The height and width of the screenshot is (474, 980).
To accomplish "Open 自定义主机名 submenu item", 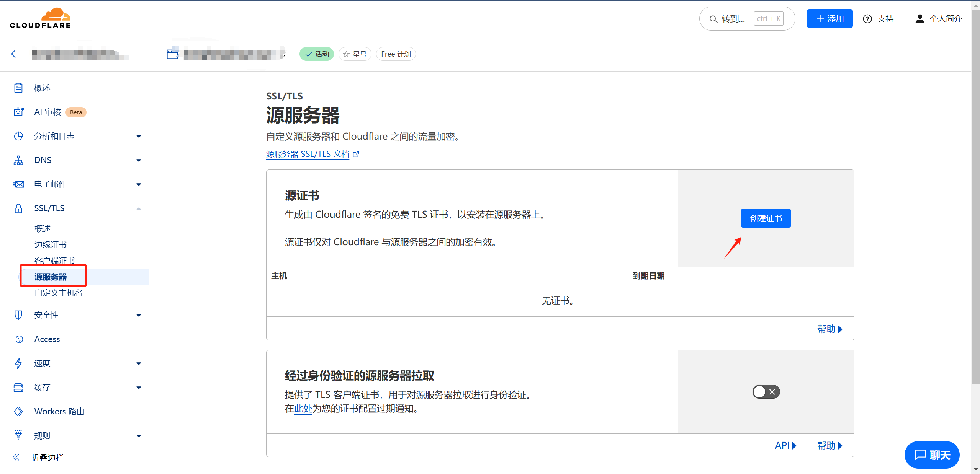I will [x=59, y=293].
